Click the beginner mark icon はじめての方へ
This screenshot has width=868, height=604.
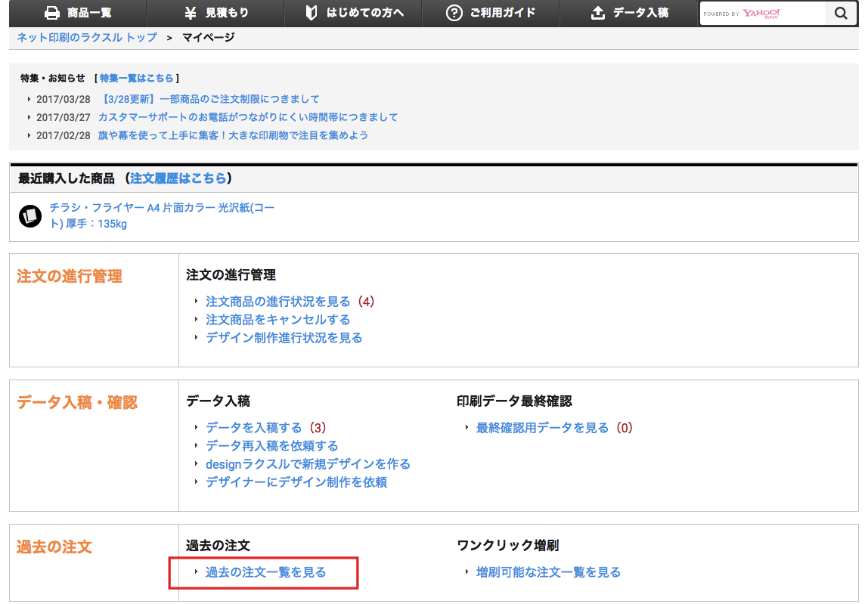click(311, 13)
